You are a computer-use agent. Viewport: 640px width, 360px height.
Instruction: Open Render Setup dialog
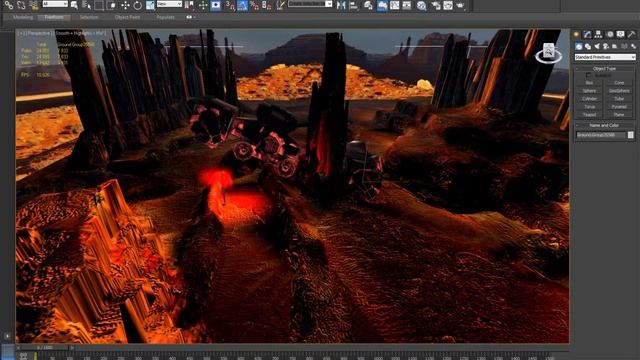coord(436,5)
